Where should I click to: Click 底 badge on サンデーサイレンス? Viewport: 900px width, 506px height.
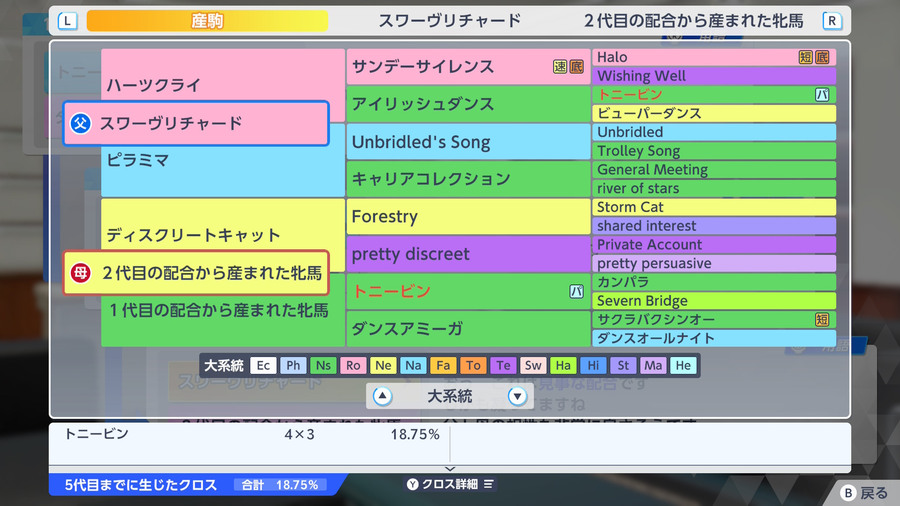click(576, 67)
